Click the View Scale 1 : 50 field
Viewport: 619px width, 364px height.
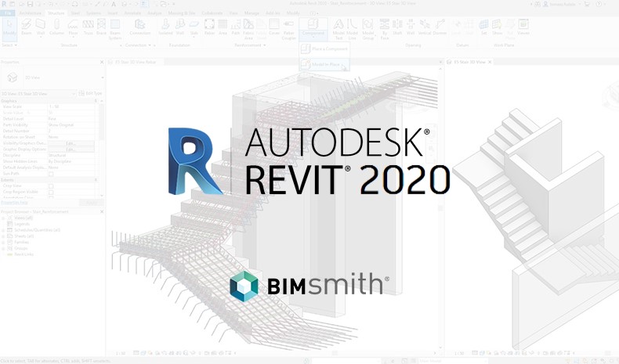71,106
